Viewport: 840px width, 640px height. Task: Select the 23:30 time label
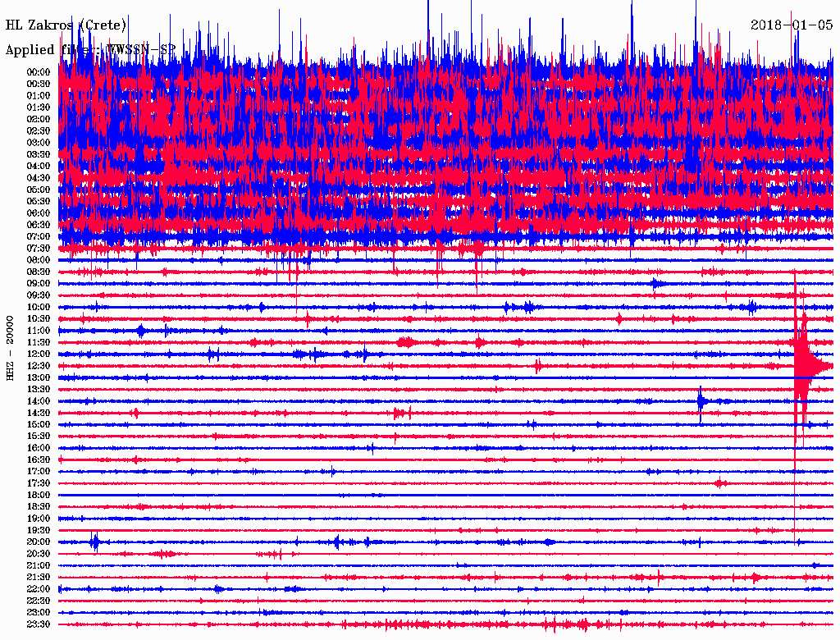[x=39, y=624]
